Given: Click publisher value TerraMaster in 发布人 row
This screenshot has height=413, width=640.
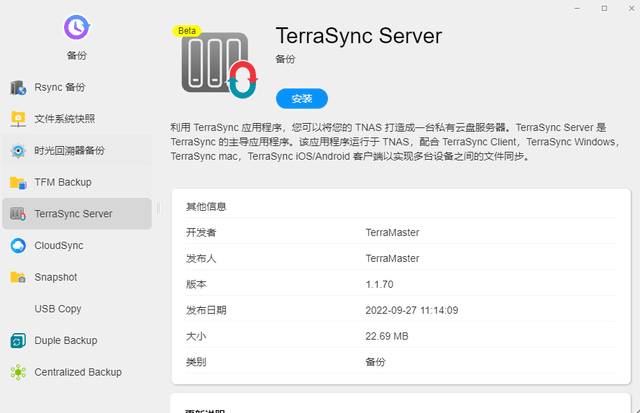Looking at the screenshot, I should point(392,258).
